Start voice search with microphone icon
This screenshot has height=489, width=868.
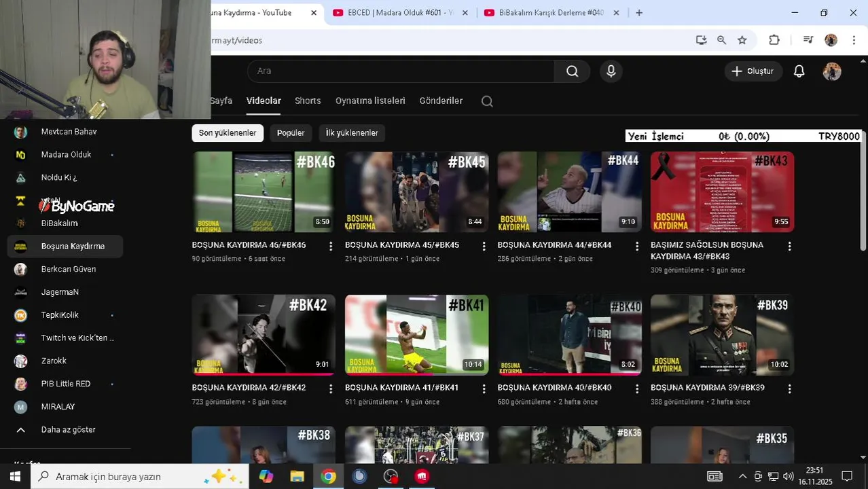(611, 71)
